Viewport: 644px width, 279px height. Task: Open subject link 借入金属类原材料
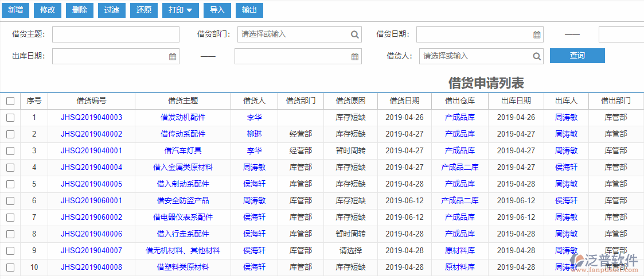point(183,168)
